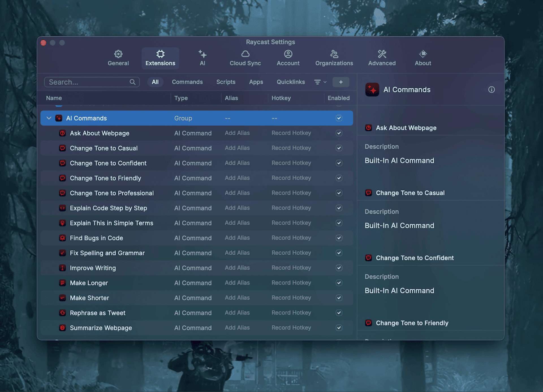Open the About tab
This screenshot has width=543, height=392.
pos(423,58)
